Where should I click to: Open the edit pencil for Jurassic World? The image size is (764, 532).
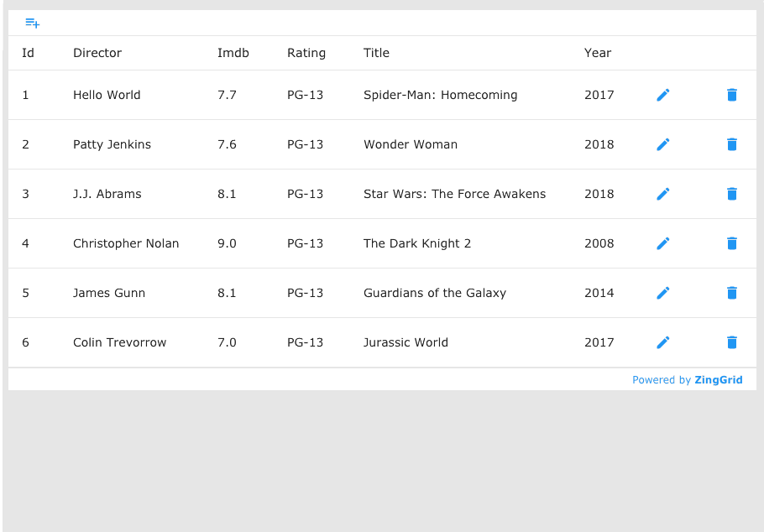coord(662,342)
